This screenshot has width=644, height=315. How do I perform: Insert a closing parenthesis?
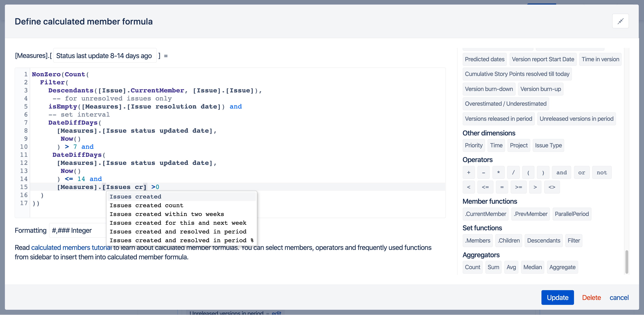(543, 173)
